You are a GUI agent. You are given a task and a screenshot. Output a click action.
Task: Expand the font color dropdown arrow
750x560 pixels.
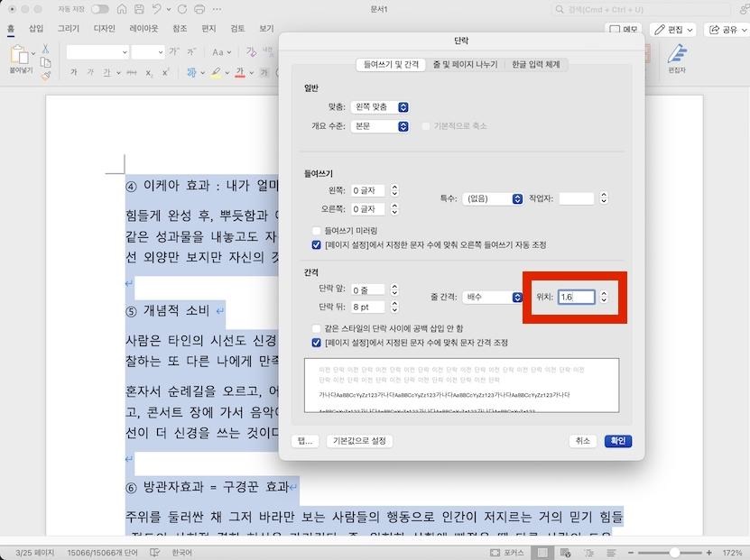click(x=251, y=73)
